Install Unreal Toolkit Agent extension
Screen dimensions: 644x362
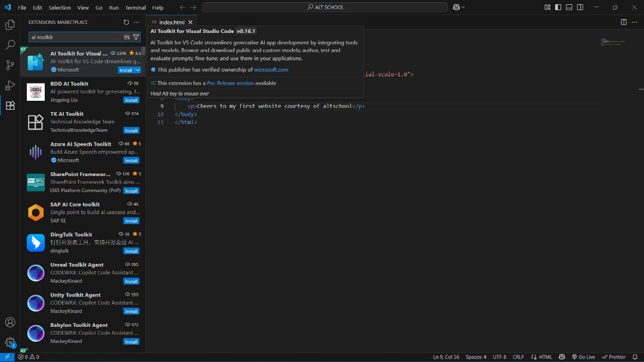[x=131, y=281]
